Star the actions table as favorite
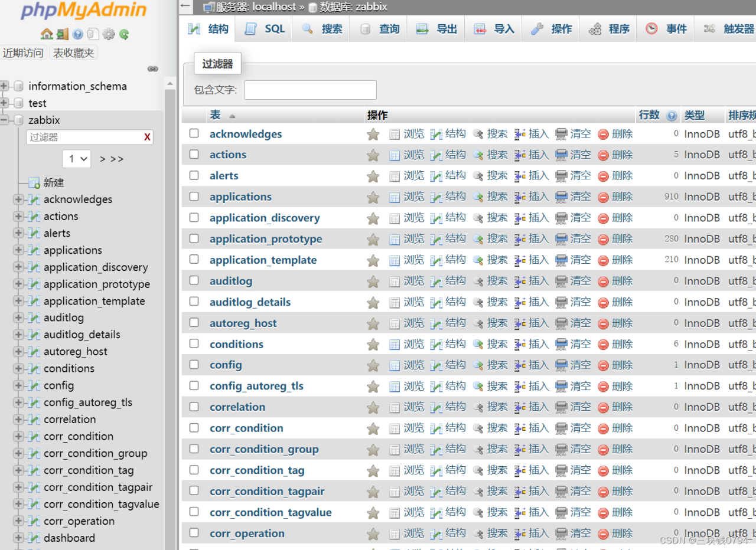This screenshot has height=550, width=756. (x=373, y=155)
